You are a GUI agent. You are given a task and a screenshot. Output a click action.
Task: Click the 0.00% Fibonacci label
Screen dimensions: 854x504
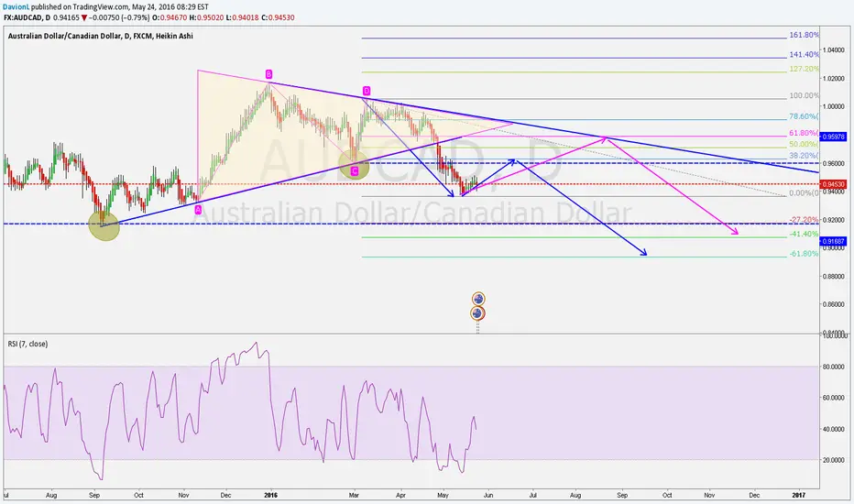[804, 192]
